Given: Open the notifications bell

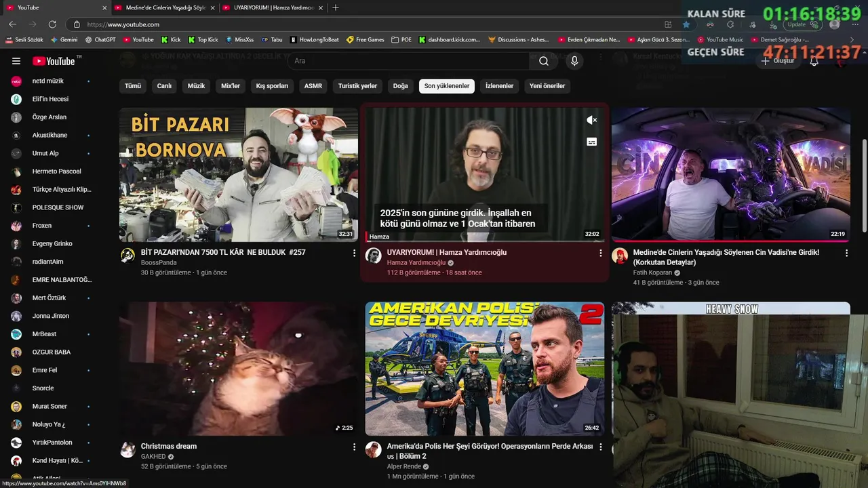Looking at the screenshot, I should click(x=814, y=61).
